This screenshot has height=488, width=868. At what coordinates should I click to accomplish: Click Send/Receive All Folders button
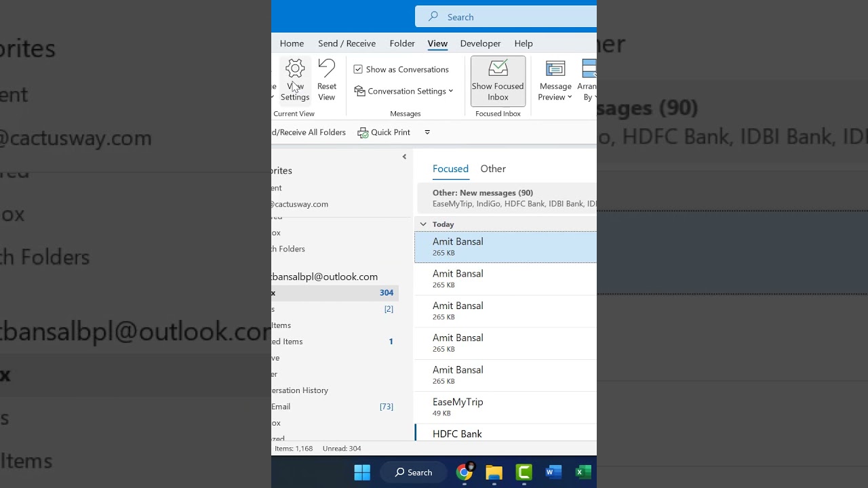pyautogui.click(x=309, y=132)
